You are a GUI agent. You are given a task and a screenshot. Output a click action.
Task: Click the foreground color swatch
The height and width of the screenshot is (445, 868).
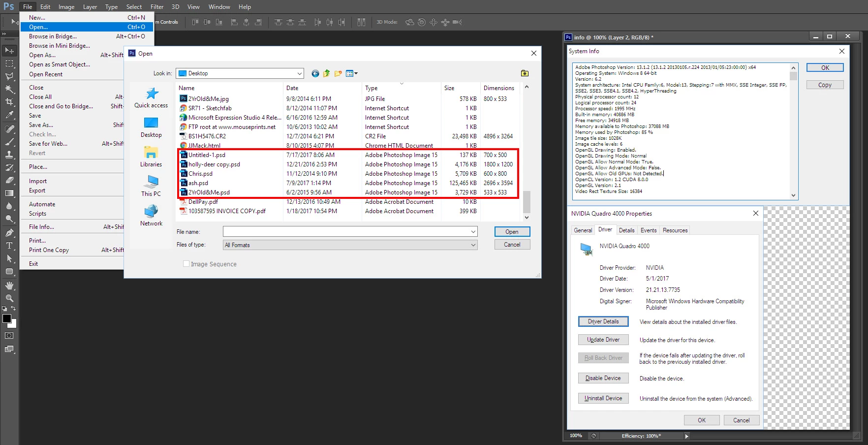coord(7,318)
